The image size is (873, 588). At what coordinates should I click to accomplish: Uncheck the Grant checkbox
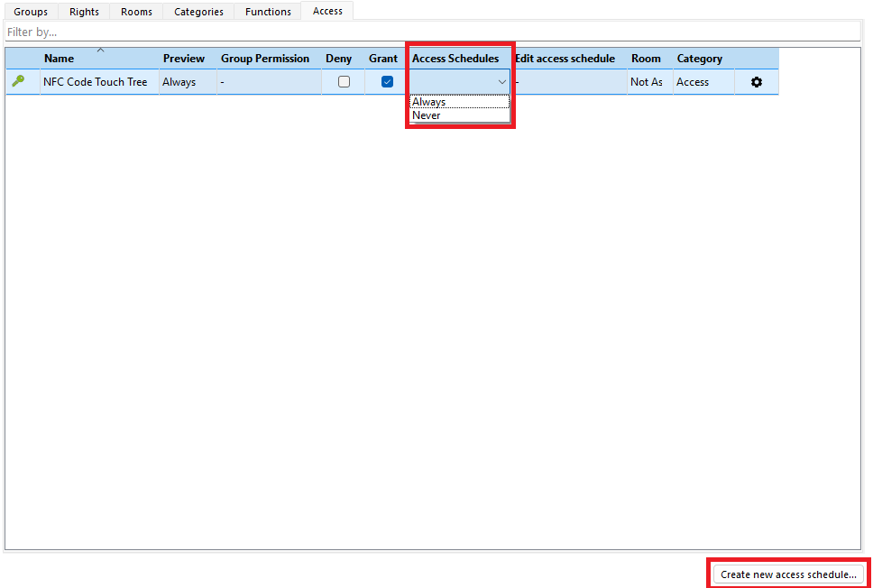pyautogui.click(x=387, y=82)
